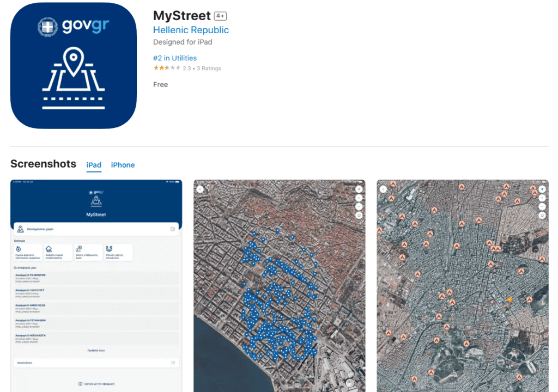
Task: Click the 'Αποσύνδεση' logout label
Action: (x=25, y=363)
